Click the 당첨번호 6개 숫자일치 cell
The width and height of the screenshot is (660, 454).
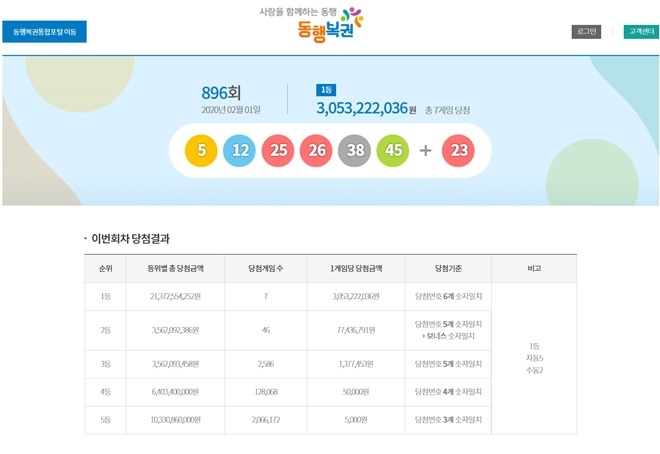(448, 297)
